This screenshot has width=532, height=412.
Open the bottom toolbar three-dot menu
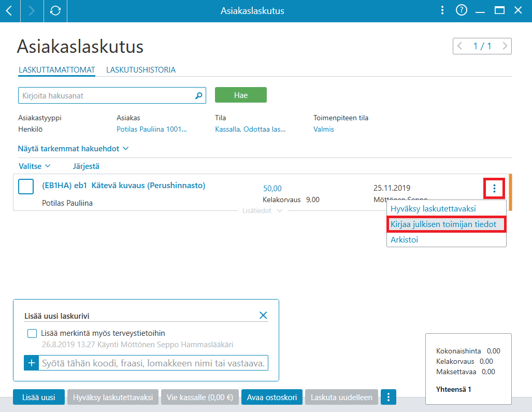click(389, 397)
